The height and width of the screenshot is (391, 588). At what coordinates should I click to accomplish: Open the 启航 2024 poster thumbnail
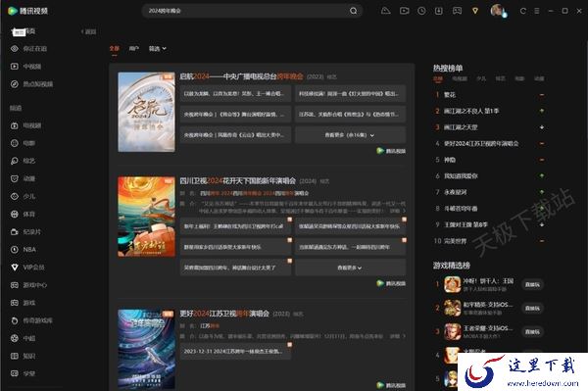tap(146, 112)
